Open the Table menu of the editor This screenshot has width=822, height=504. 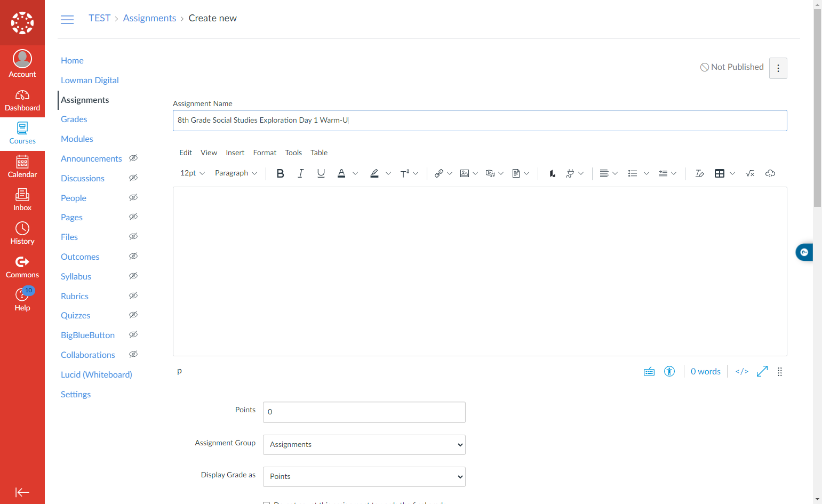pyautogui.click(x=319, y=153)
